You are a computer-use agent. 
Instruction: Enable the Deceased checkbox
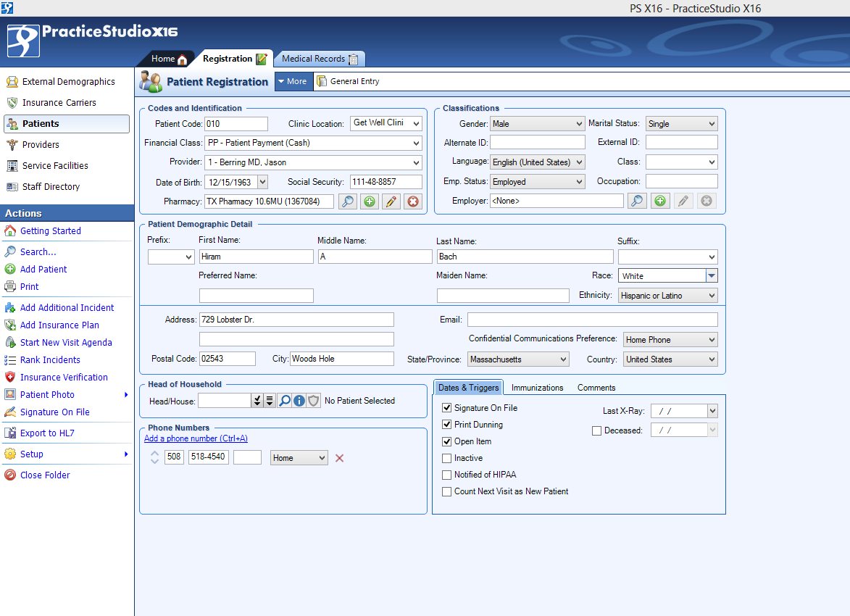[x=596, y=430]
